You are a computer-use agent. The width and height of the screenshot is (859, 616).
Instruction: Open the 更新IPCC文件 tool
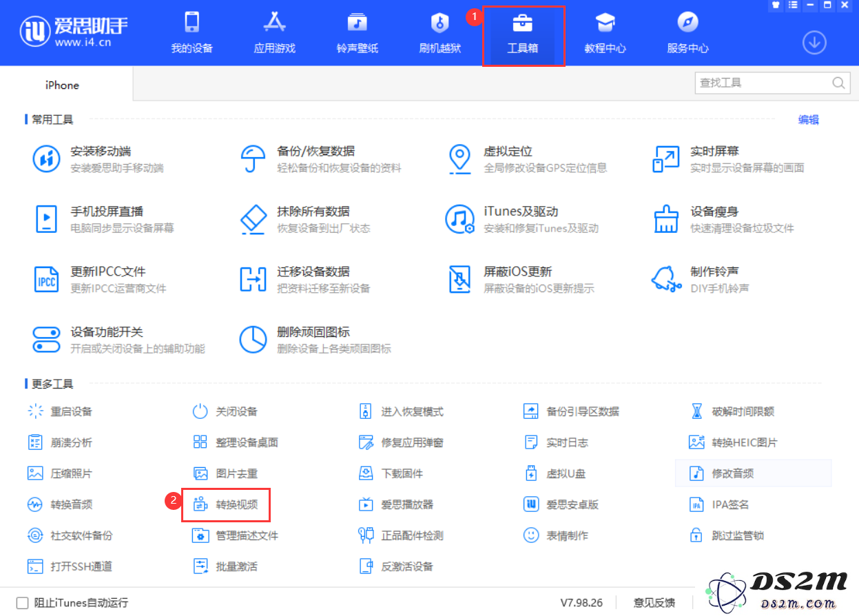100,279
